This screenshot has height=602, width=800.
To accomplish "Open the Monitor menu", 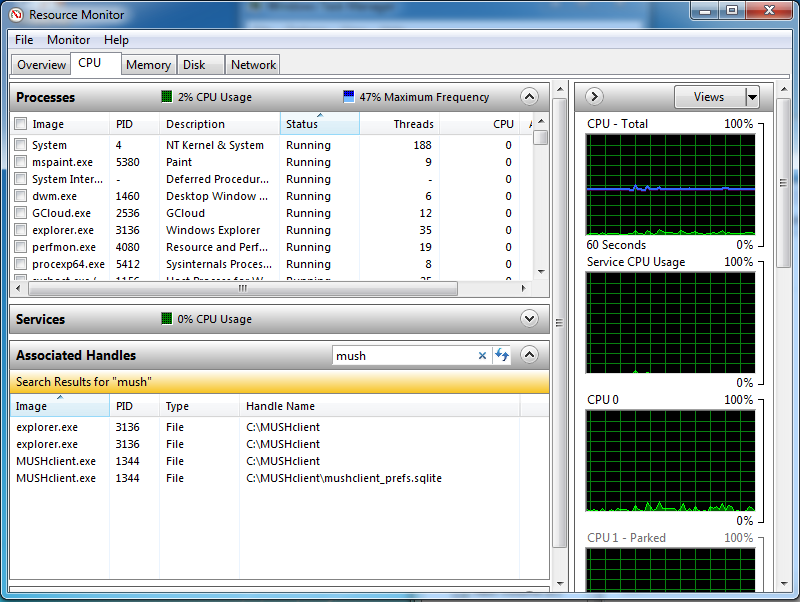I will coord(68,40).
